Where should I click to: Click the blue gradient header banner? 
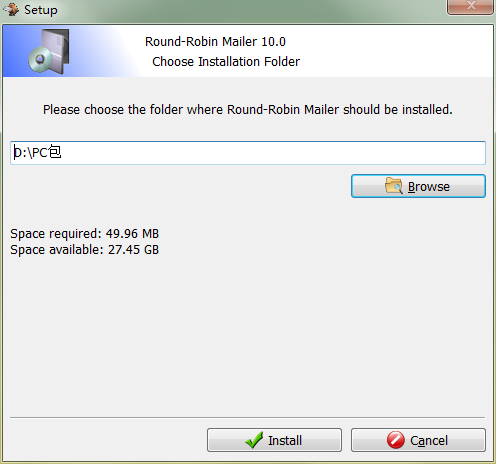pyautogui.click(x=248, y=51)
